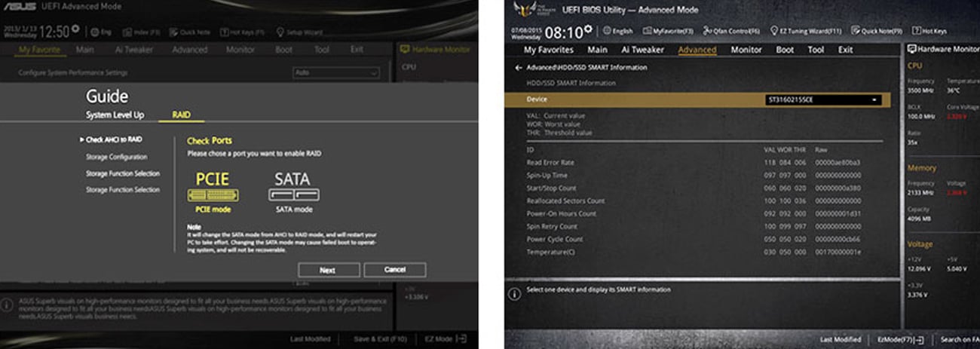Image resolution: width=980 pixels, height=349 pixels.
Task: Click the info icon beside 'Select one device' help
Action: tap(516, 293)
